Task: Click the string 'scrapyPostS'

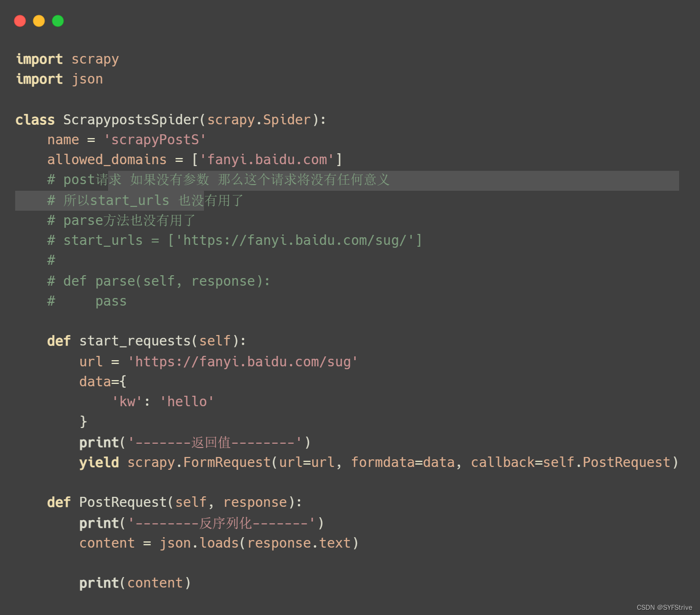Action: click(155, 140)
